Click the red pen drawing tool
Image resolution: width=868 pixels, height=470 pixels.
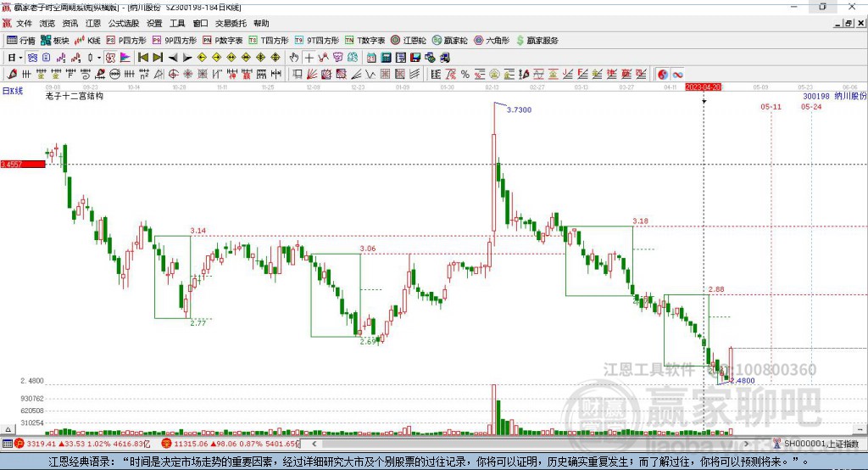click(x=12, y=75)
